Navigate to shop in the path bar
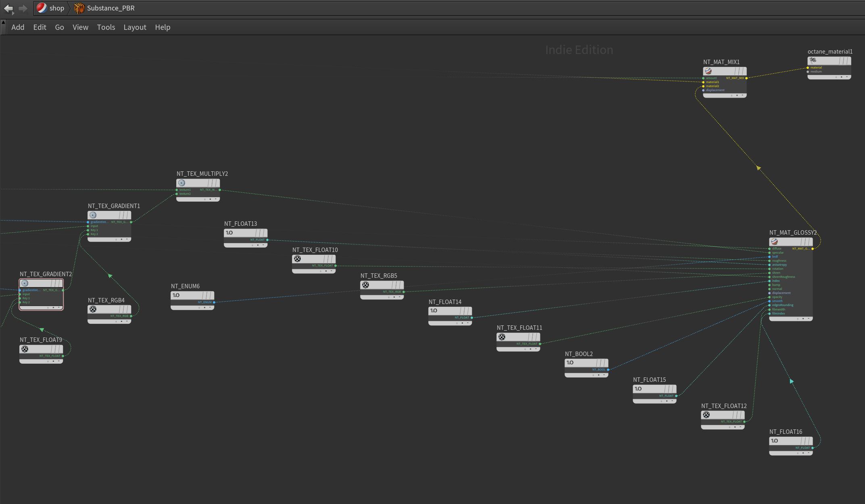 pyautogui.click(x=56, y=8)
